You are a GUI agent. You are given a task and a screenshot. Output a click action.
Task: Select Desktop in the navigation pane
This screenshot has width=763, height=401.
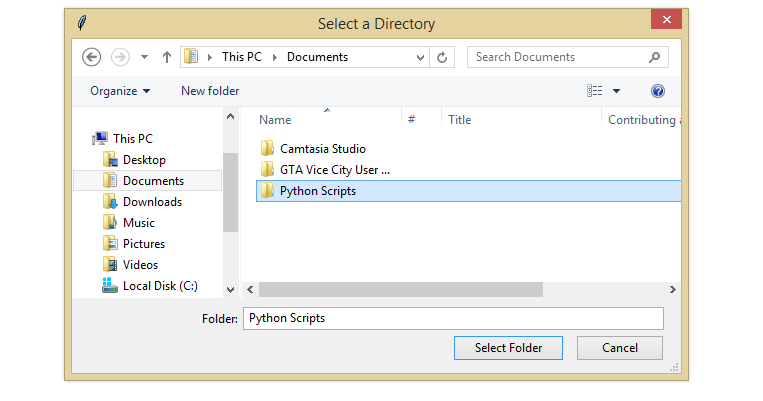tap(144, 160)
